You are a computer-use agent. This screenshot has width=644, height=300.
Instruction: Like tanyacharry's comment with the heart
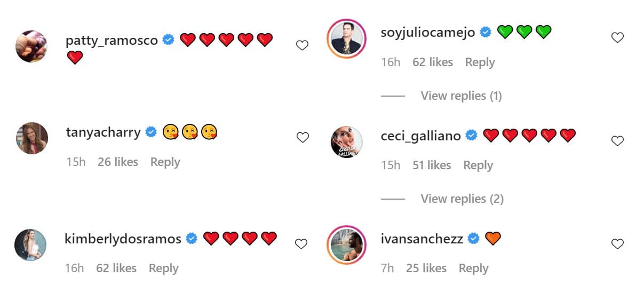(x=303, y=138)
